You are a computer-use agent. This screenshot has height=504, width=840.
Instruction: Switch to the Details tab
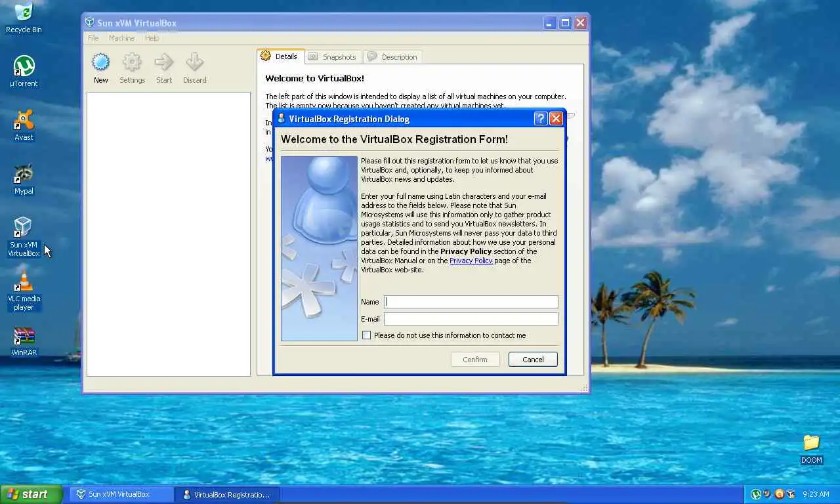280,56
